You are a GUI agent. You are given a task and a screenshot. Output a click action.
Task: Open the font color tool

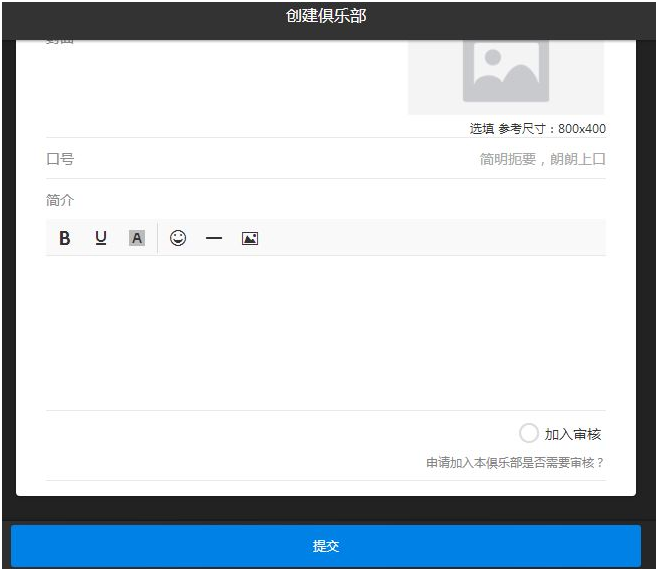coord(137,238)
